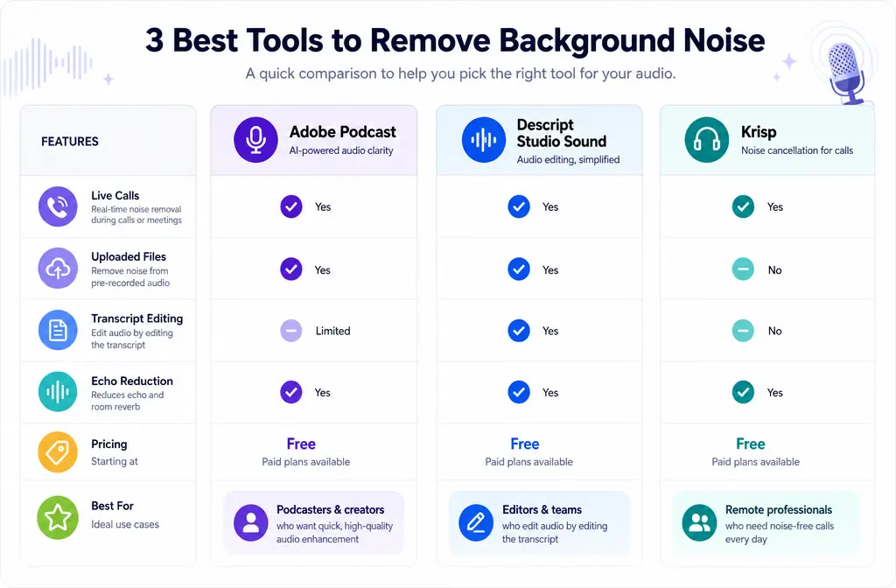
Task: Click 'who want quick, high-quality audio enhancement' text
Action: coord(335,533)
